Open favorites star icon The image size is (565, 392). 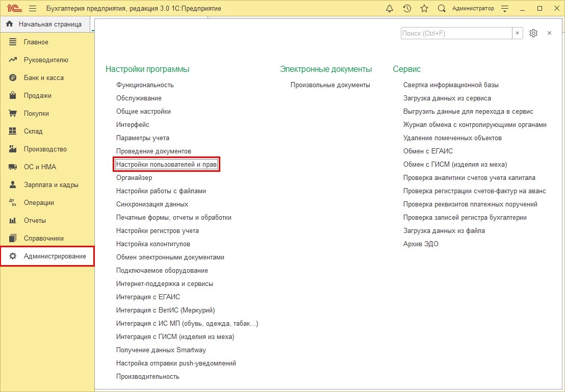[x=424, y=8]
